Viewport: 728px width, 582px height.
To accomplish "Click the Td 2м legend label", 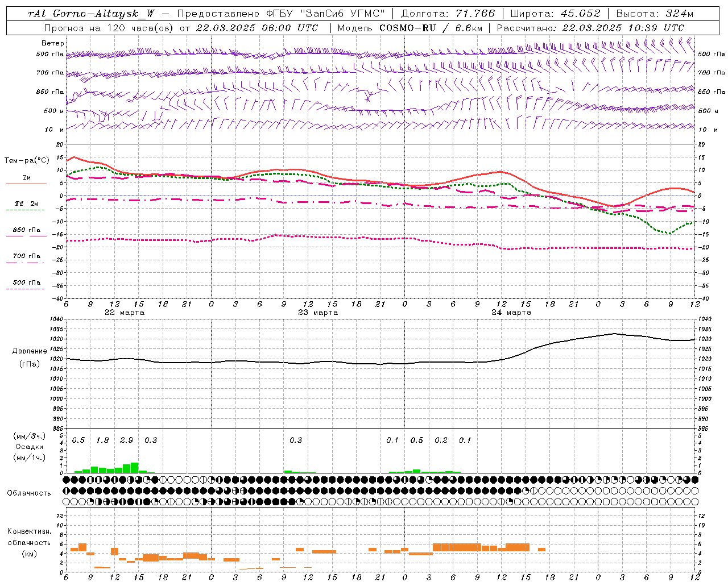I will click(26, 203).
